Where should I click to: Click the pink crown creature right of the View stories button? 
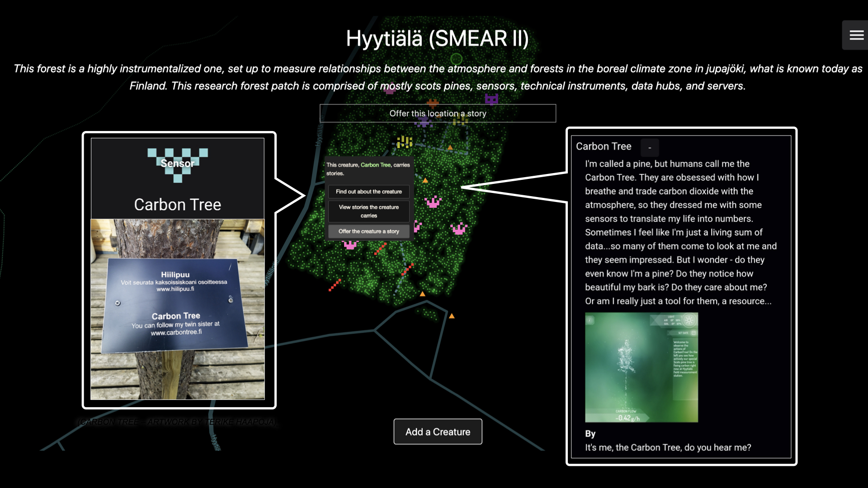433,202
